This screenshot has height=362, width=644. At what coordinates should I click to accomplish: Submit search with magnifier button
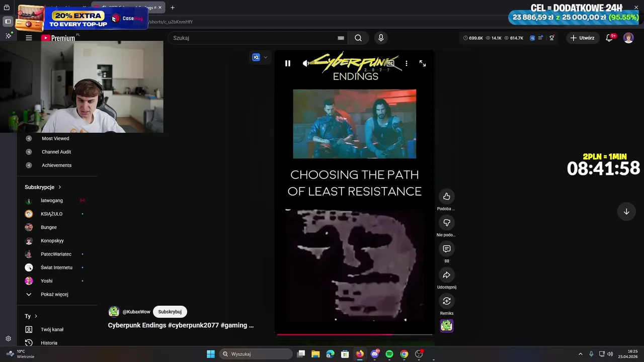coord(358,38)
